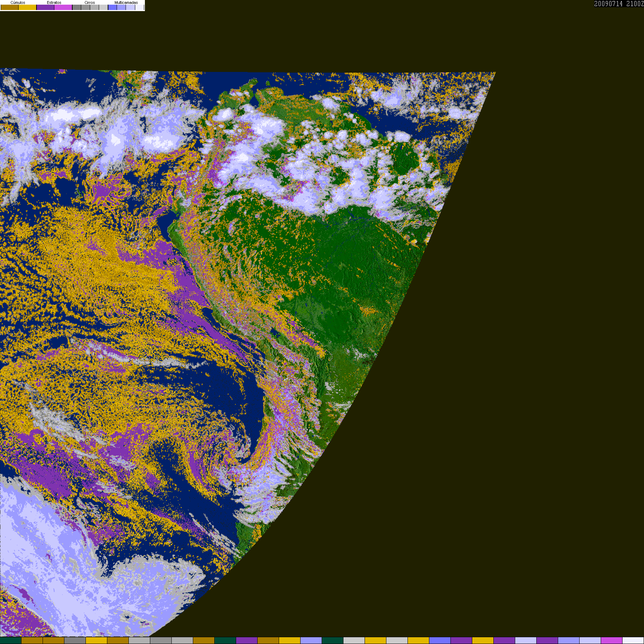Click the dark brown Cúmulos legend swatch
644x644 pixels.
coord(10,7)
